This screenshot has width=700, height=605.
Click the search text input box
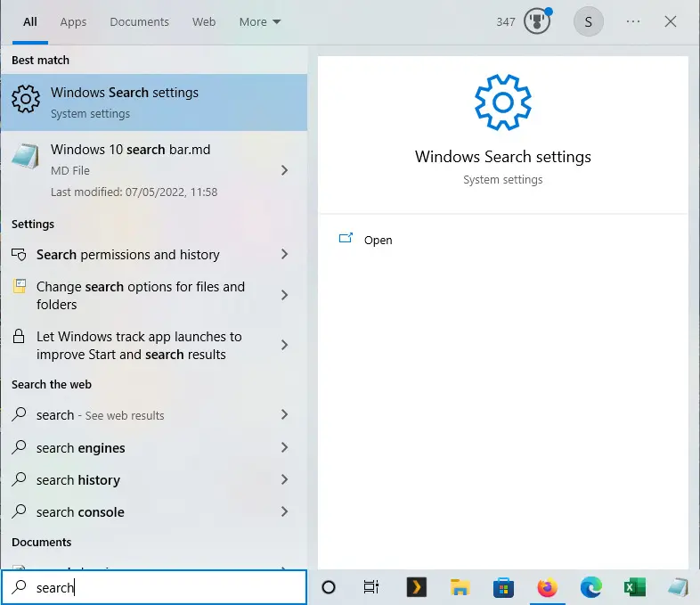154,587
